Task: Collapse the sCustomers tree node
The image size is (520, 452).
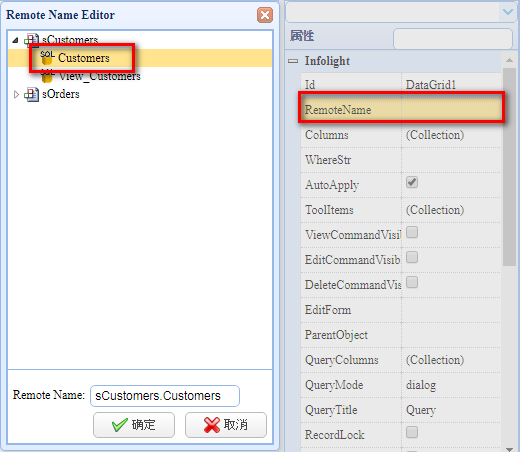Action: [x=15, y=40]
